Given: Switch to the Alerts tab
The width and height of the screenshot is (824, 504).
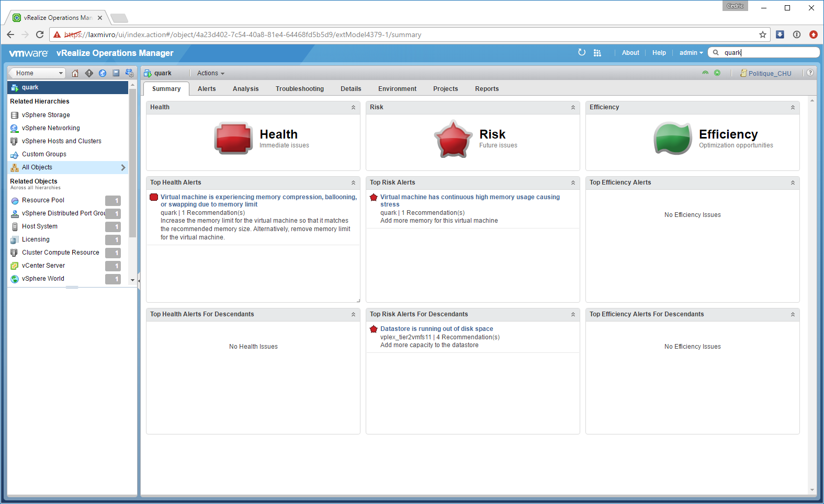Looking at the screenshot, I should click(207, 89).
